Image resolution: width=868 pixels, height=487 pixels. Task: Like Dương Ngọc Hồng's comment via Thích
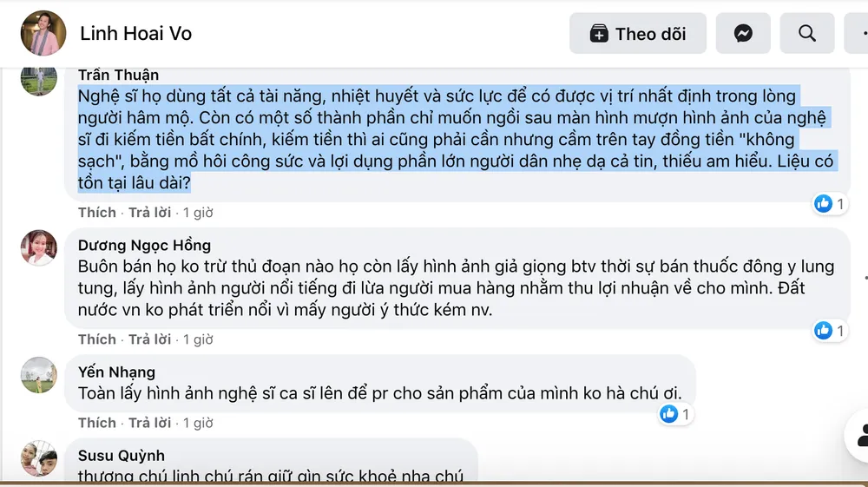[96, 339]
